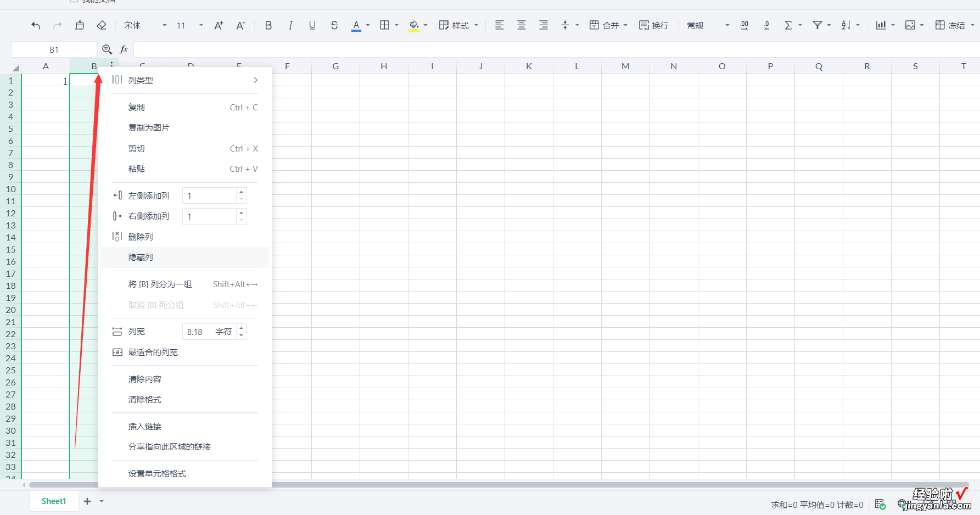
Task: Decrease font size with A- icon
Action: (x=240, y=25)
